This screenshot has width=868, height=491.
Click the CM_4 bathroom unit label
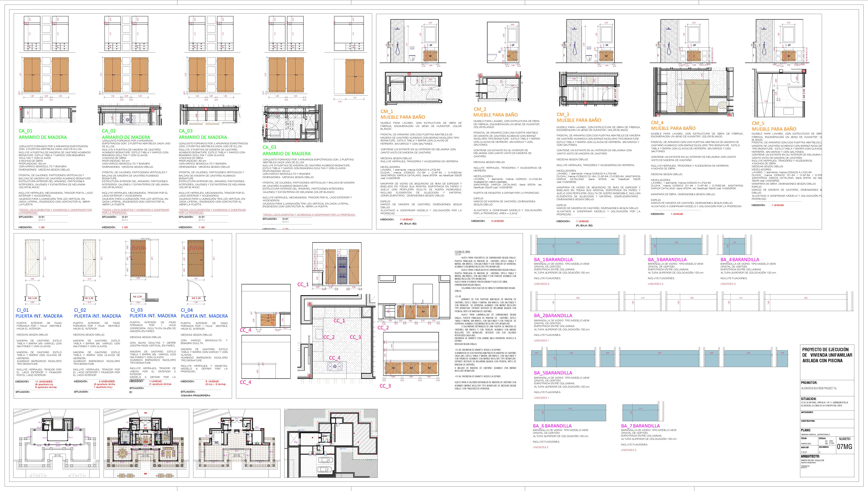[657, 123]
